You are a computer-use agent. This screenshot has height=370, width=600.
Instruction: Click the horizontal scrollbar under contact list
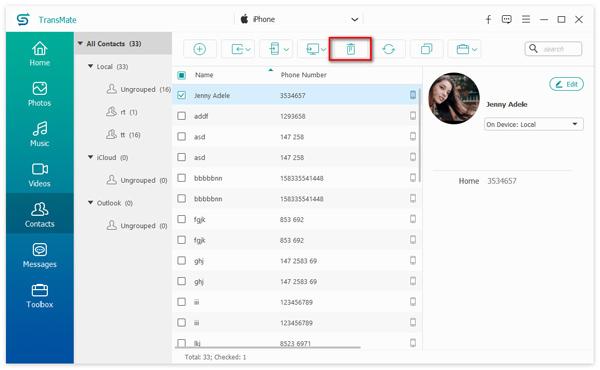coord(267,347)
